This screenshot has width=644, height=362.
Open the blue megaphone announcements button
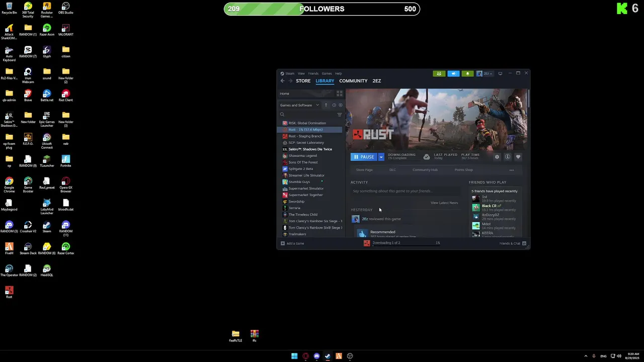[453, 73]
